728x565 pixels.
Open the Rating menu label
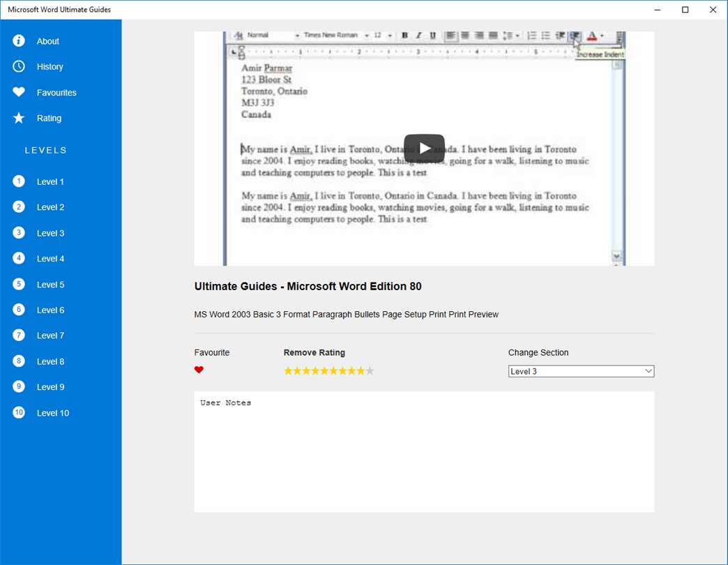pyautogui.click(x=49, y=119)
